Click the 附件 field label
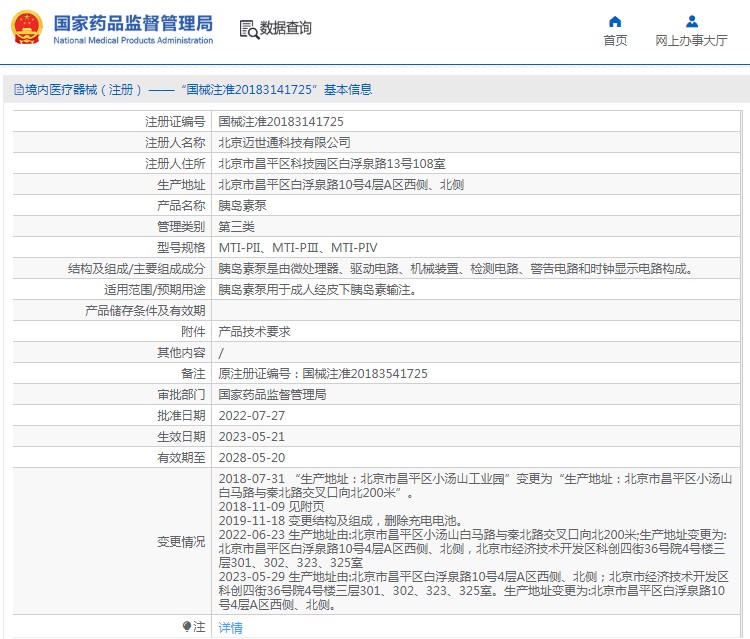The width and height of the screenshot is (750, 639). click(x=193, y=332)
